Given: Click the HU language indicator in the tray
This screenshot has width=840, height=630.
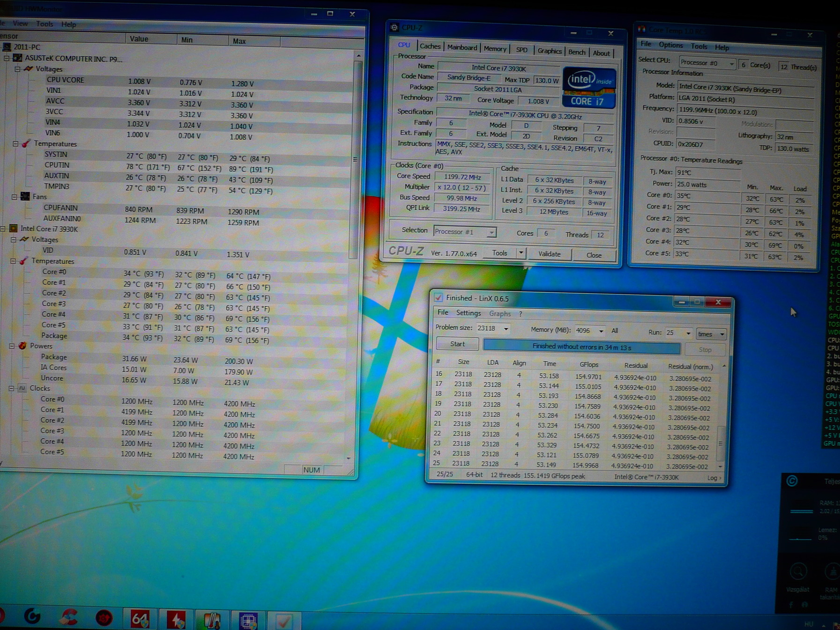Looking at the screenshot, I should coord(809,624).
